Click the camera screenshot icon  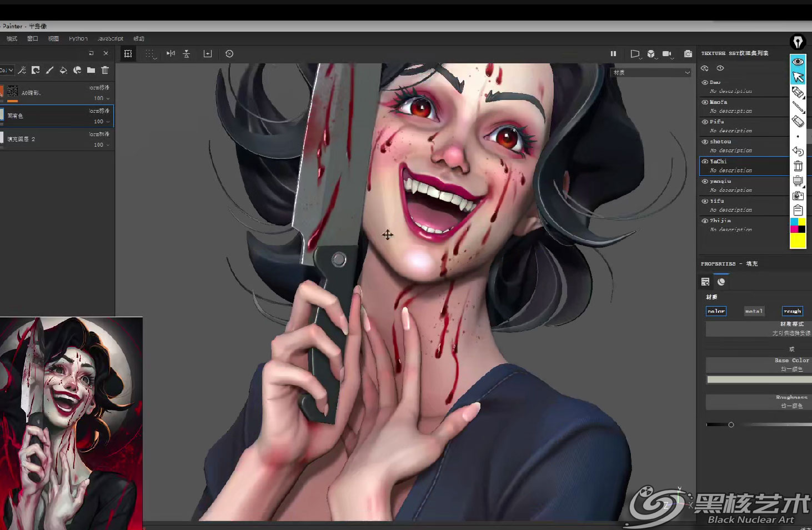pyautogui.click(x=688, y=53)
